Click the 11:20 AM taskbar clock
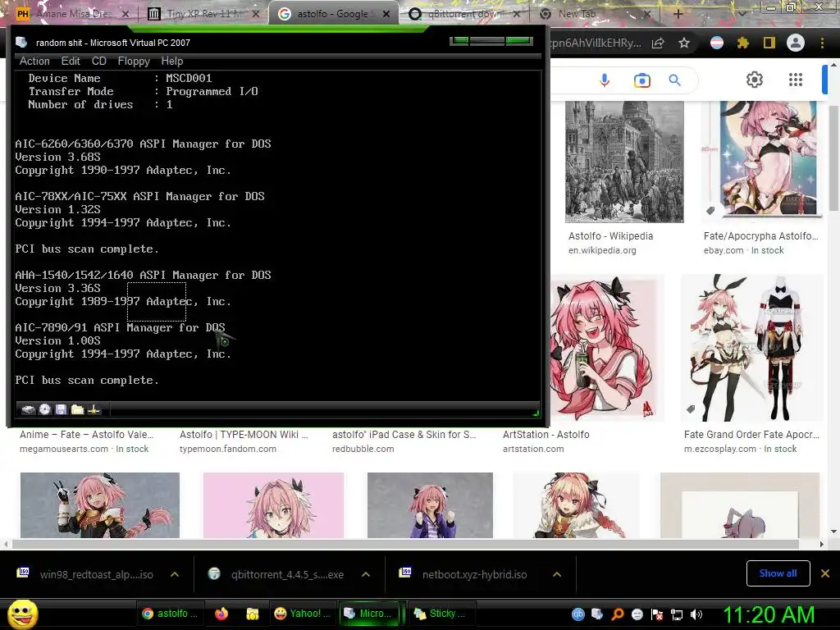The image size is (840, 630). point(769,614)
